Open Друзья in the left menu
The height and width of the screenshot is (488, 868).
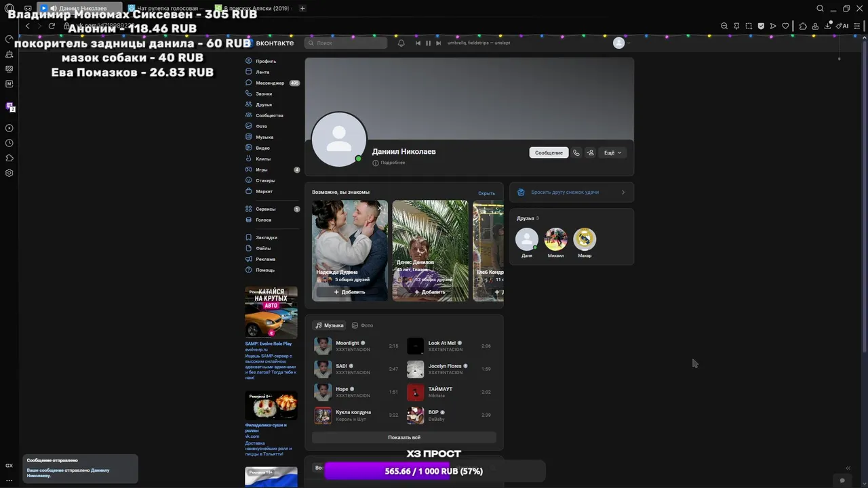[x=259, y=104]
